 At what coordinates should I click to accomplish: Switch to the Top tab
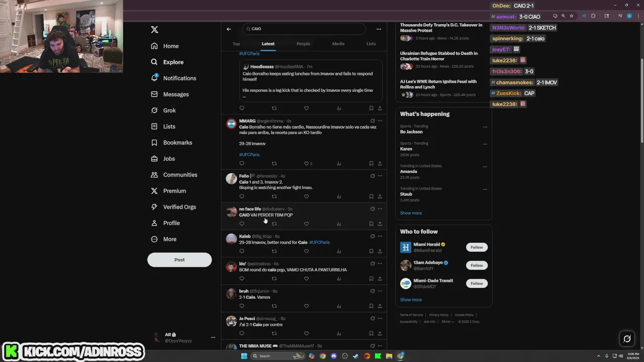pos(236,44)
